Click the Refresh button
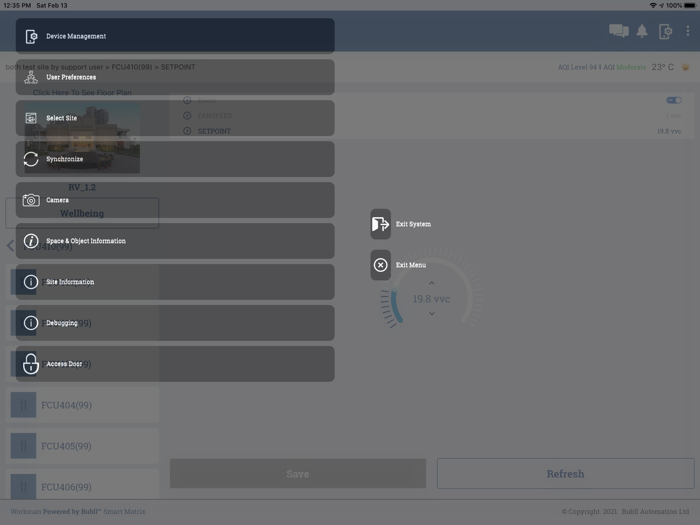 coord(565,474)
